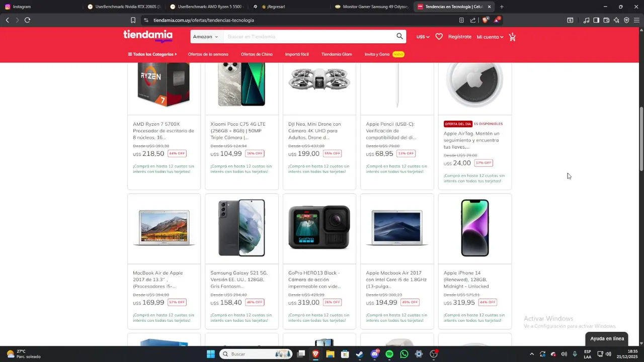Open the browser hamburger menu
This screenshot has width=644, height=362.
(x=636, y=20)
